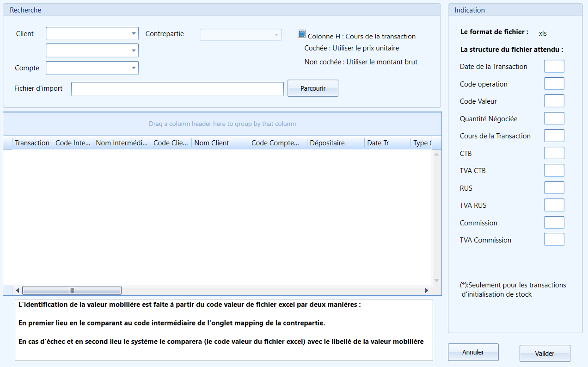Click the Code operation box
The width and height of the screenshot is (588, 367).
[x=554, y=84]
